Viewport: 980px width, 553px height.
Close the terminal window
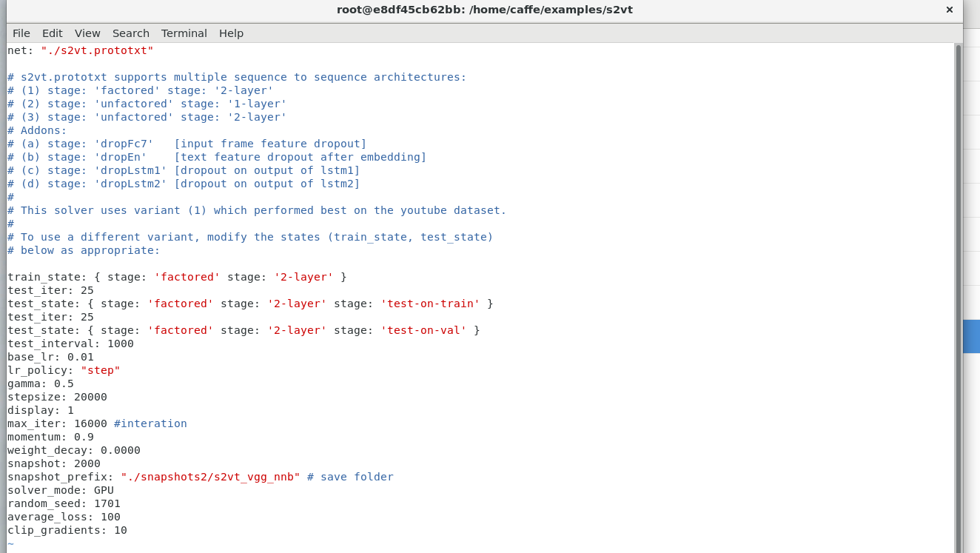click(949, 10)
